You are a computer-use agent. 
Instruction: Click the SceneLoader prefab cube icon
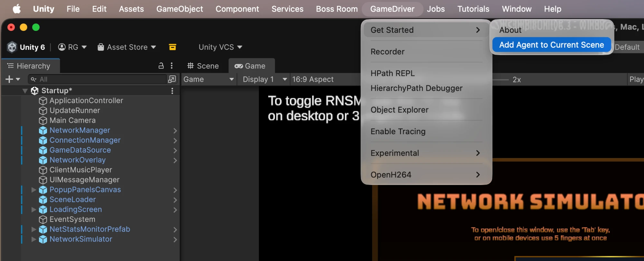pos(43,200)
